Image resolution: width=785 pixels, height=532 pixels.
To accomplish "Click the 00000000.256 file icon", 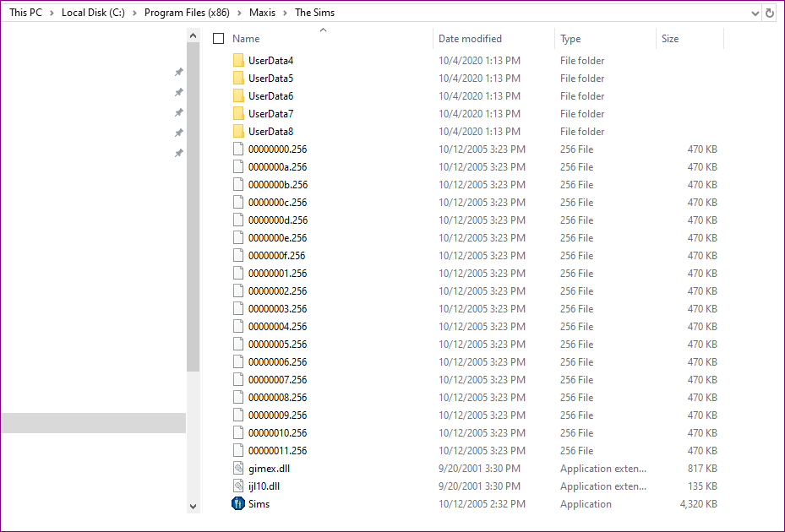I will coord(238,149).
